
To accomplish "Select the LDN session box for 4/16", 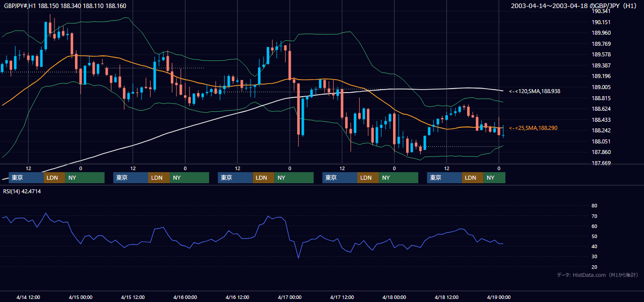I will (264, 178).
